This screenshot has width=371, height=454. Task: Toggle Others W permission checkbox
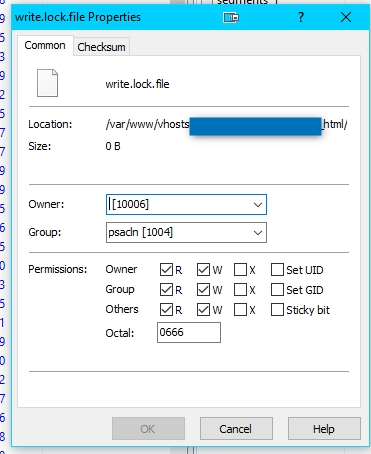tap(203, 310)
